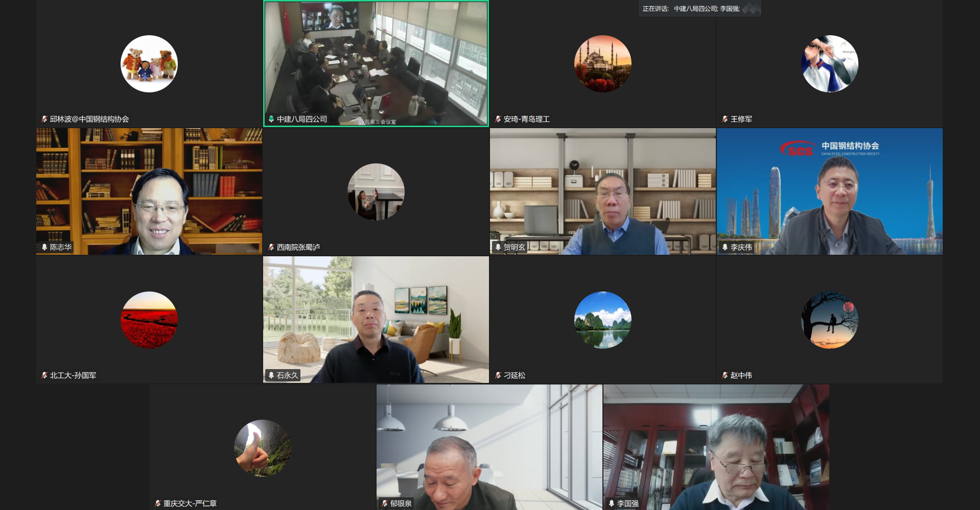Select the teddy bears avatar
The width and height of the screenshot is (980, 510).
149,64
